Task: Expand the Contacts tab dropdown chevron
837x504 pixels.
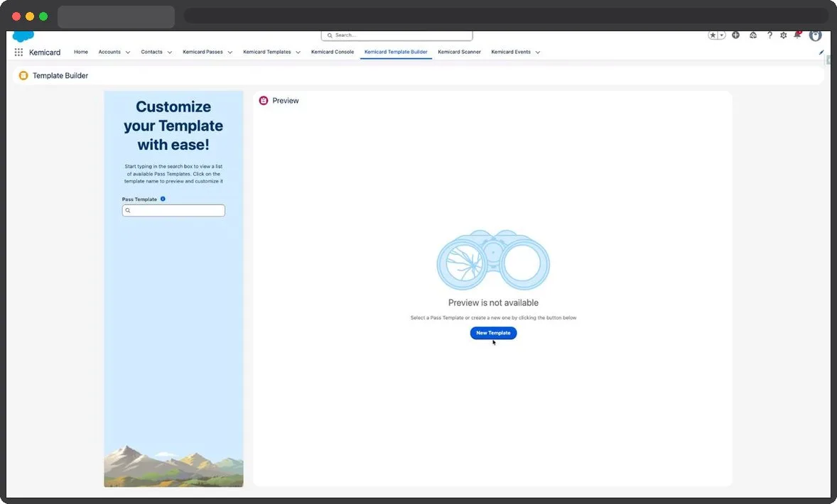Action: [170, 53]
